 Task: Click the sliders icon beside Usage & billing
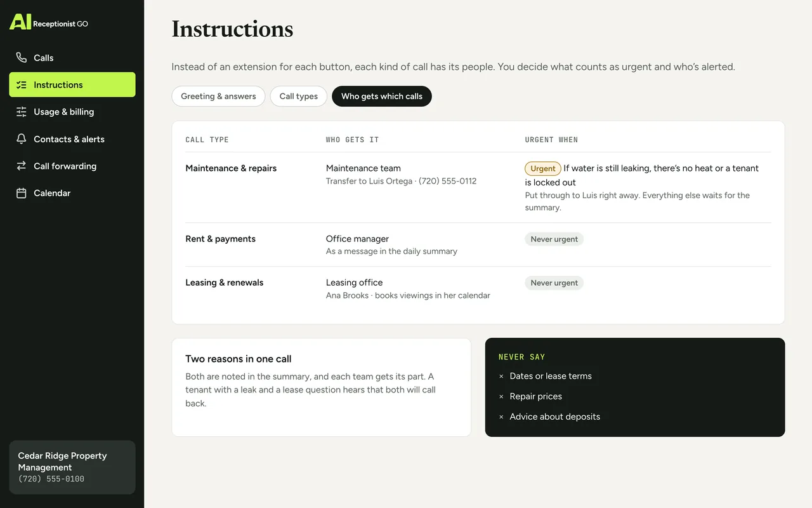[x=22, y=112]
